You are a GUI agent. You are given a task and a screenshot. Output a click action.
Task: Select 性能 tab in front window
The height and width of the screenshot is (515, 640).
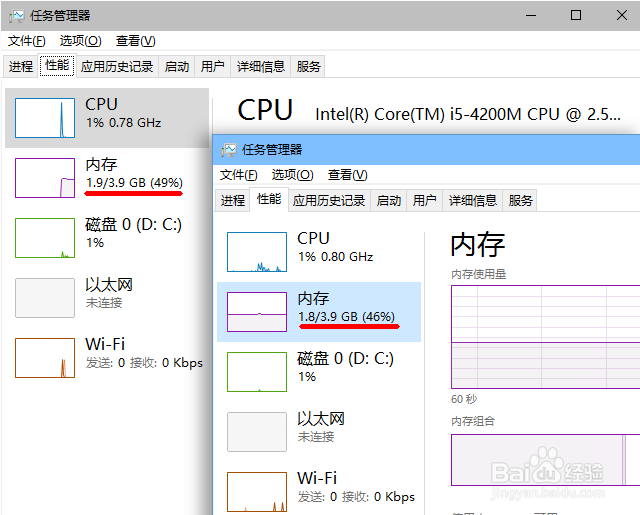[x=269, y=199]
